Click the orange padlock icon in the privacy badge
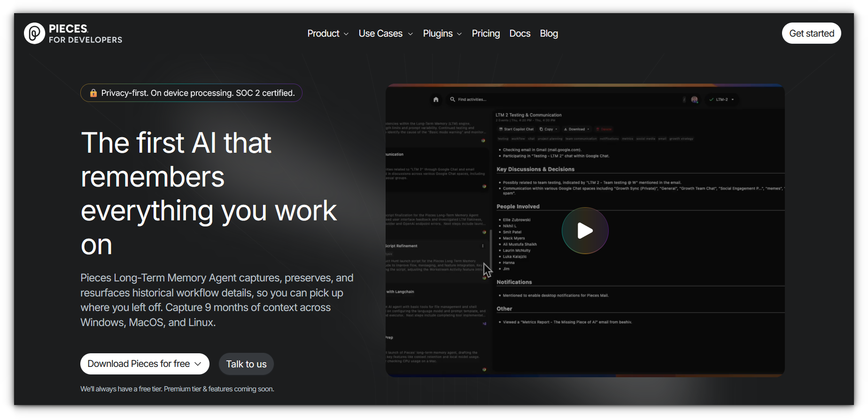 tap(93, 93)
